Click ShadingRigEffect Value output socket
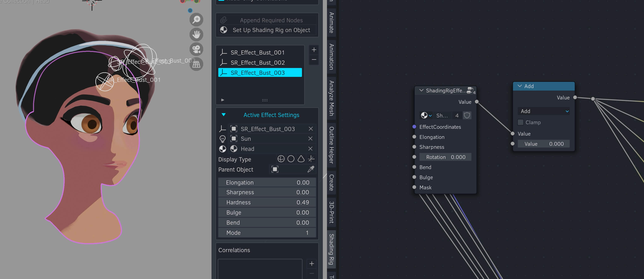 click(x=477, y=102)
